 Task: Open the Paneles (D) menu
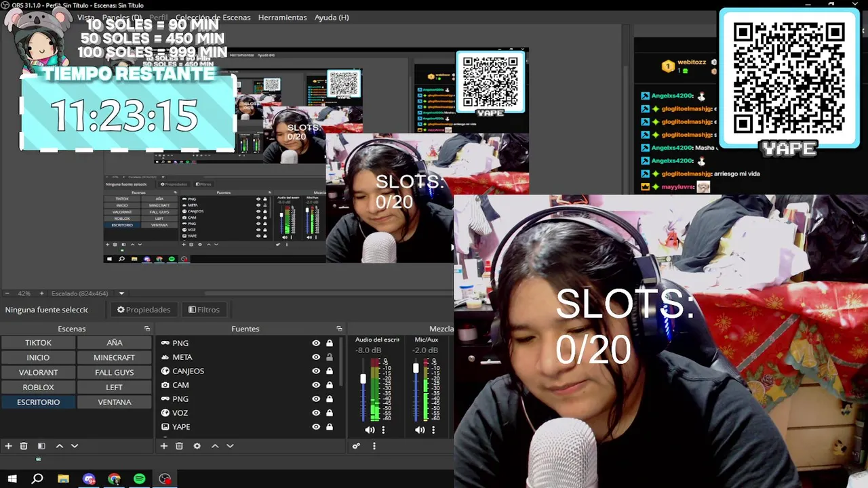(122, 17)
